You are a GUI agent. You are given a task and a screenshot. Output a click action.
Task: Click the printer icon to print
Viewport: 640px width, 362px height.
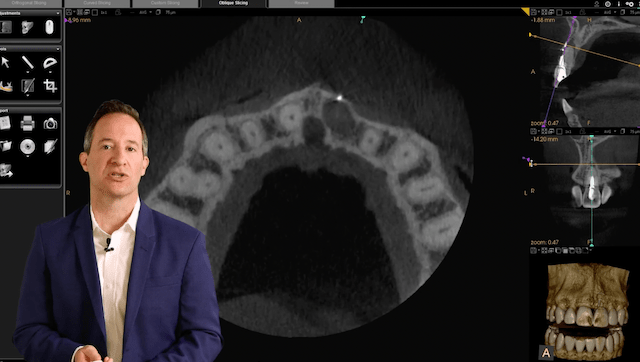click(27, 123)
